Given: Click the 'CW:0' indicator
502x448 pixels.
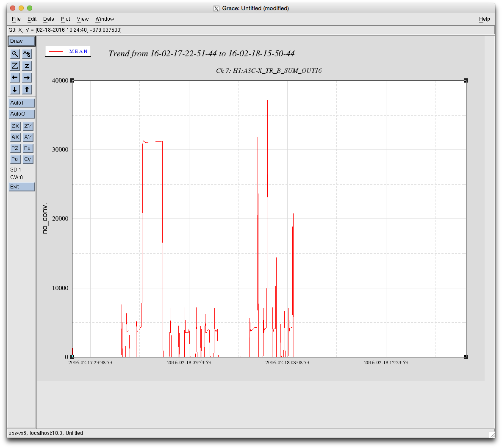Looking at the screenshot, I should click(x=17, y=177).
